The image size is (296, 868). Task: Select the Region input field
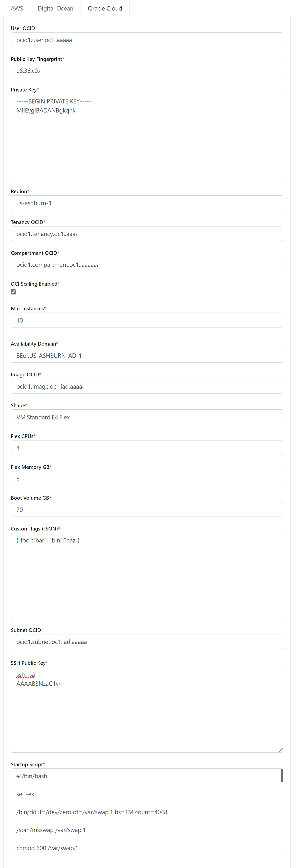point(147,203)
